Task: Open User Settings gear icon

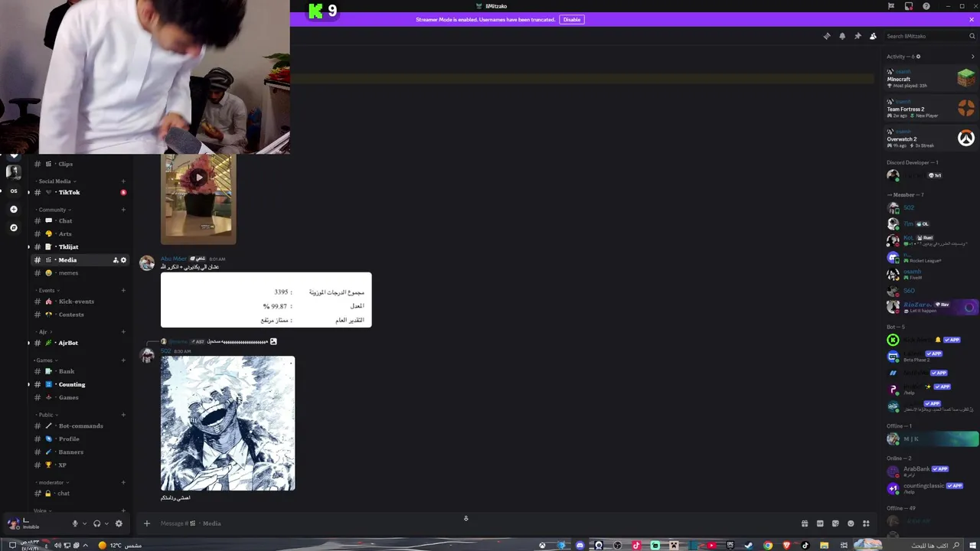Action: click(119, 523)
